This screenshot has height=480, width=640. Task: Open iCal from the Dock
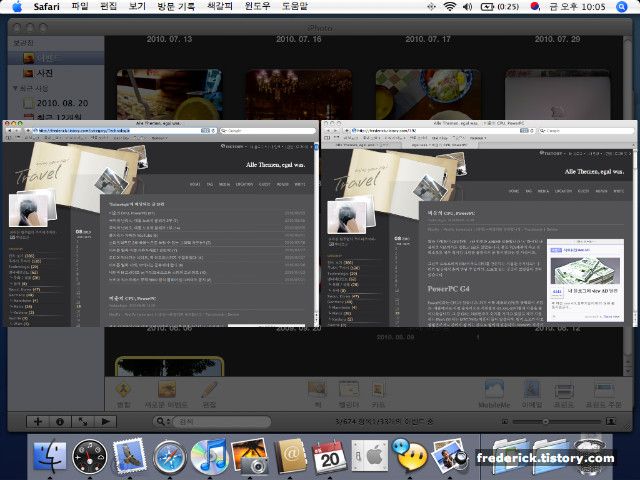point(329,456)
